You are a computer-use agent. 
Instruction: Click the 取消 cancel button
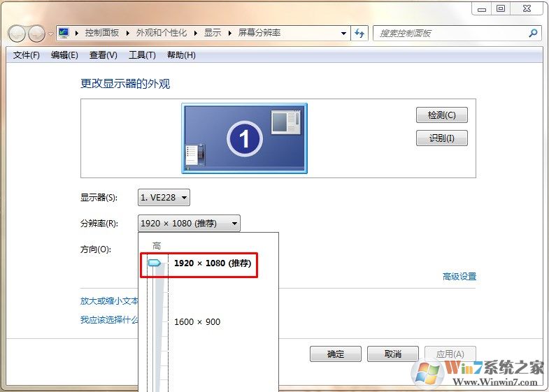(393, 354)
